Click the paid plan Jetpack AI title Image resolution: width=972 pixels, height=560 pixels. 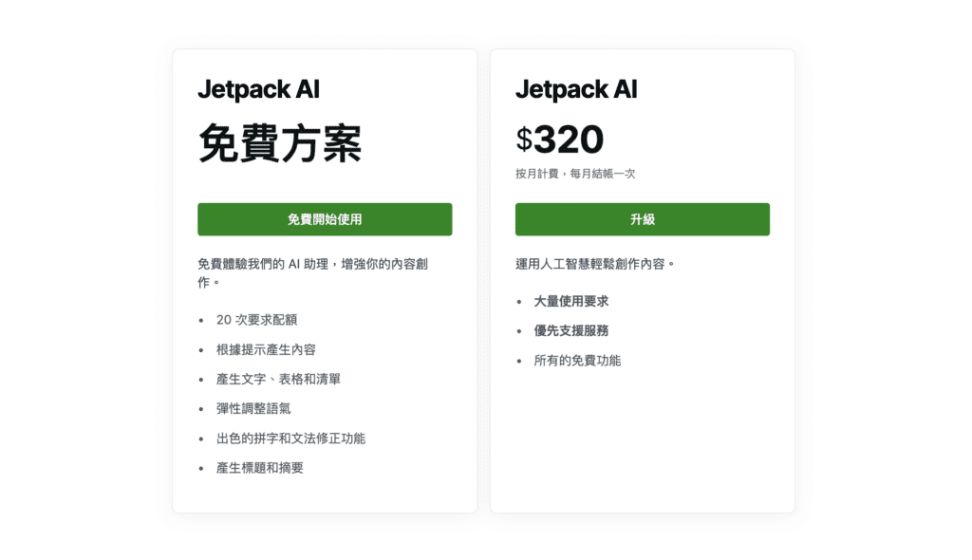(x=576, y=90)
